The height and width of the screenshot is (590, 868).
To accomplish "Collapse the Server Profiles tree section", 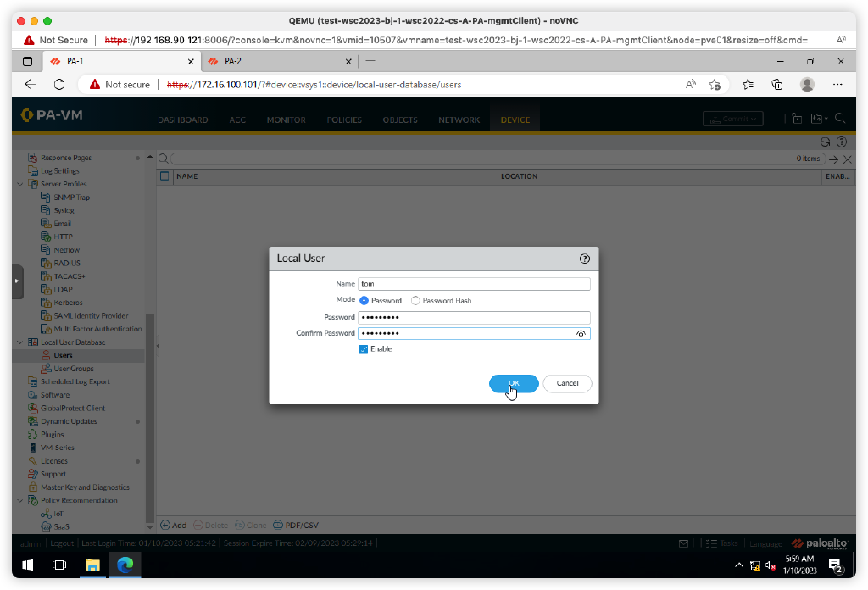I will [x=19, y=183].
